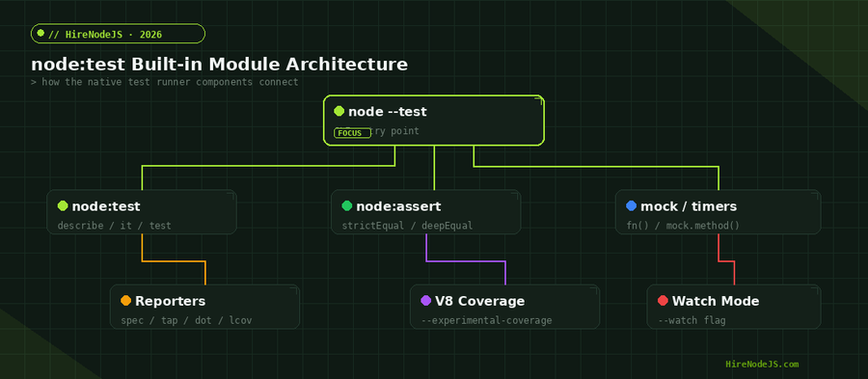Click the red dot beside Watch Mode

663,301
